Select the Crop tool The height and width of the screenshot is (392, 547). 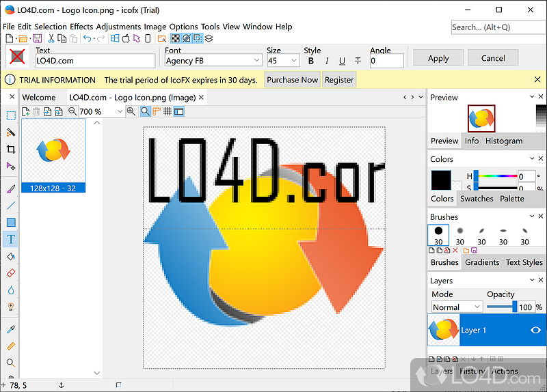point(11,150)
